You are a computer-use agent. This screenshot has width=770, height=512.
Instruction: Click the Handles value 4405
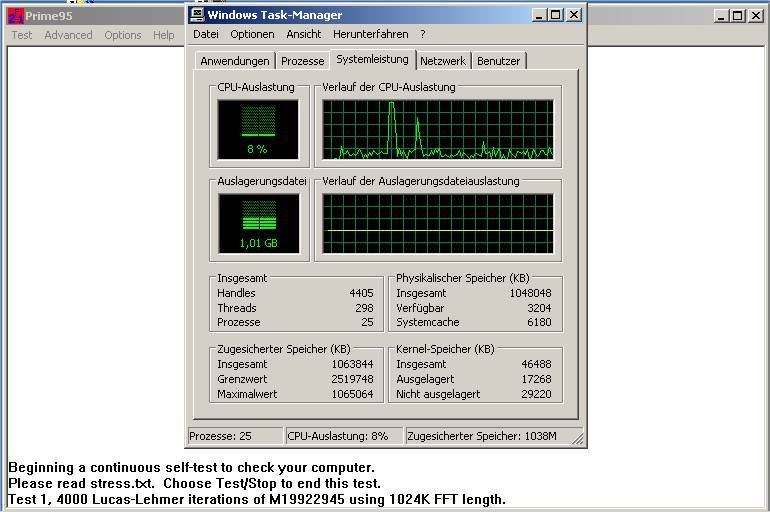[x=361, y=293]
